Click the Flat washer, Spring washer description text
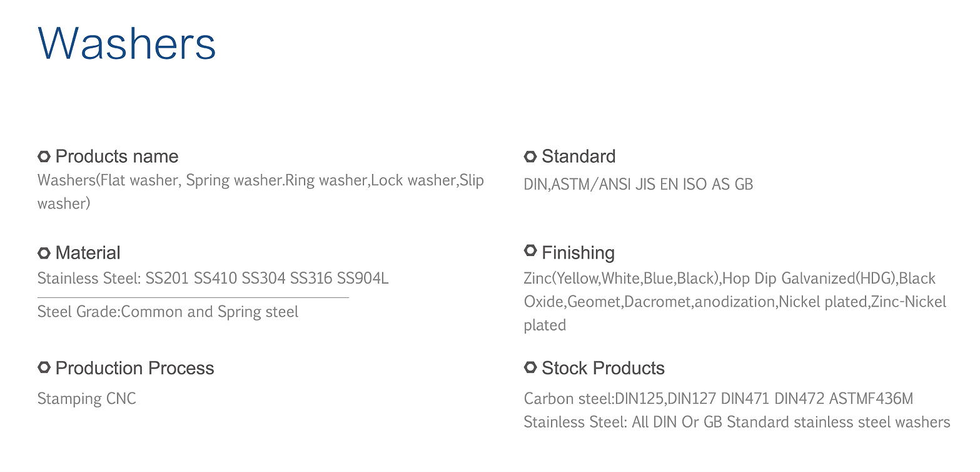The height and width of the screenshot is (472, 980). tap(260, 181)
